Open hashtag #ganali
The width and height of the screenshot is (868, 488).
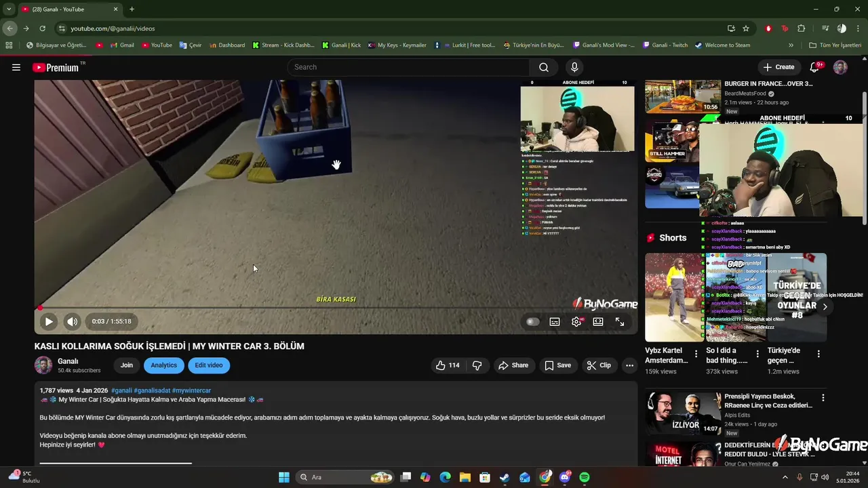[121, 390]
